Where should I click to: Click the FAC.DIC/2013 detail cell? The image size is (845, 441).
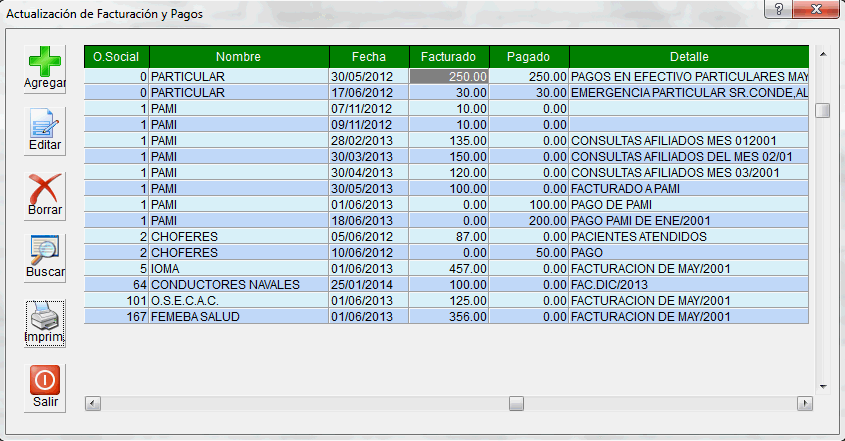click(689, 285)
